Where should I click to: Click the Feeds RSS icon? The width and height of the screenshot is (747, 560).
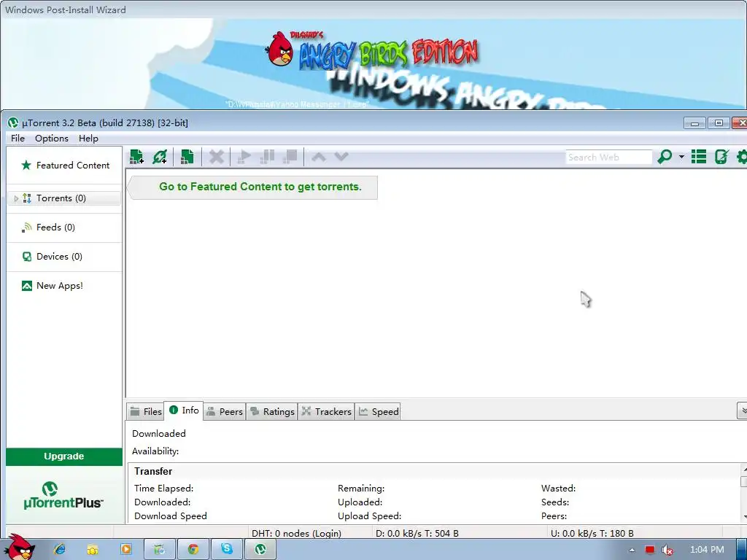(26, 227)
